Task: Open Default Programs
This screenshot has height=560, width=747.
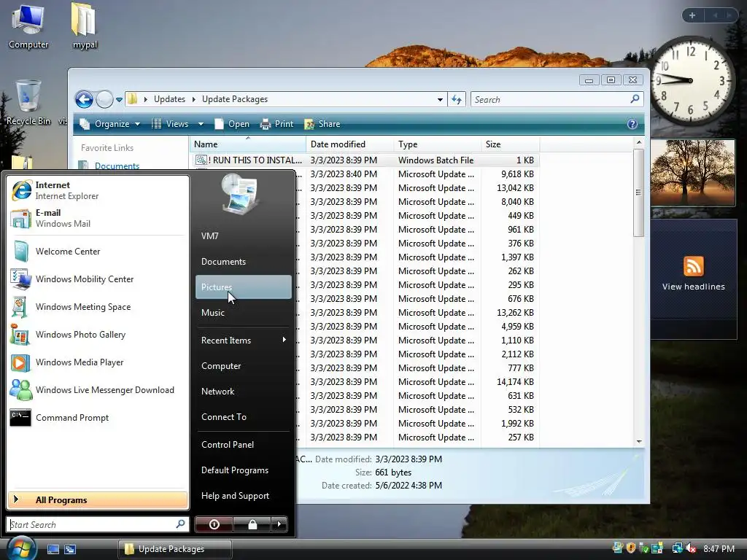Action: [244, 470]
